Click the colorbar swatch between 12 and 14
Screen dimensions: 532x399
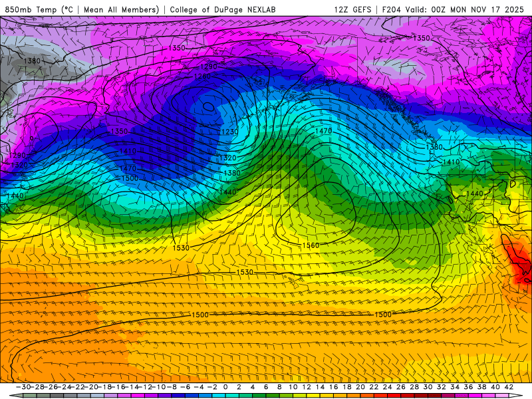(313, 396)
